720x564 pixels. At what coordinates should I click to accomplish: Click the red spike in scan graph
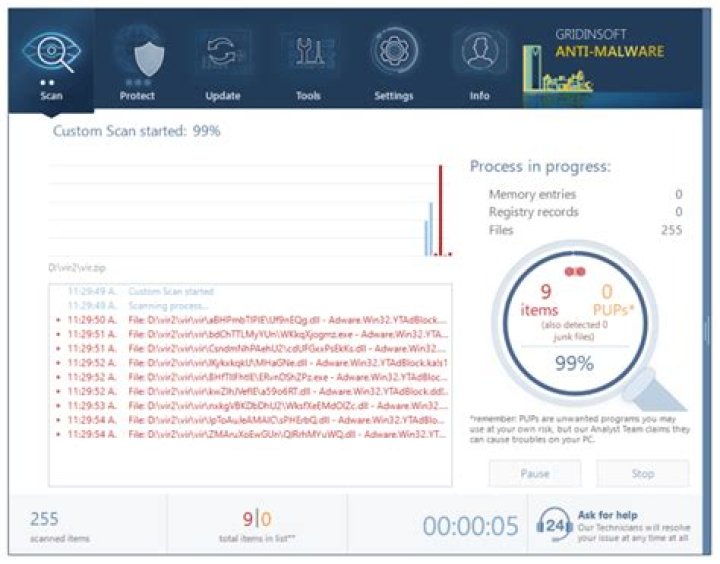click(441, 210)
